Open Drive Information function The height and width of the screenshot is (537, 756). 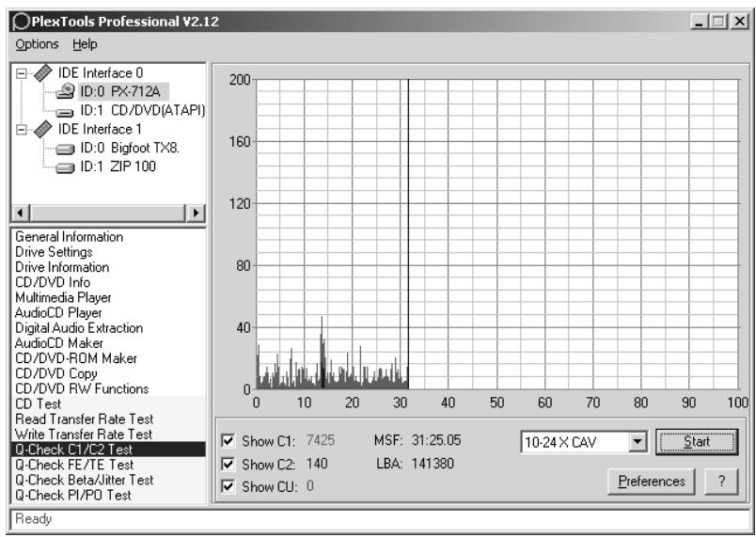point(62,267)
